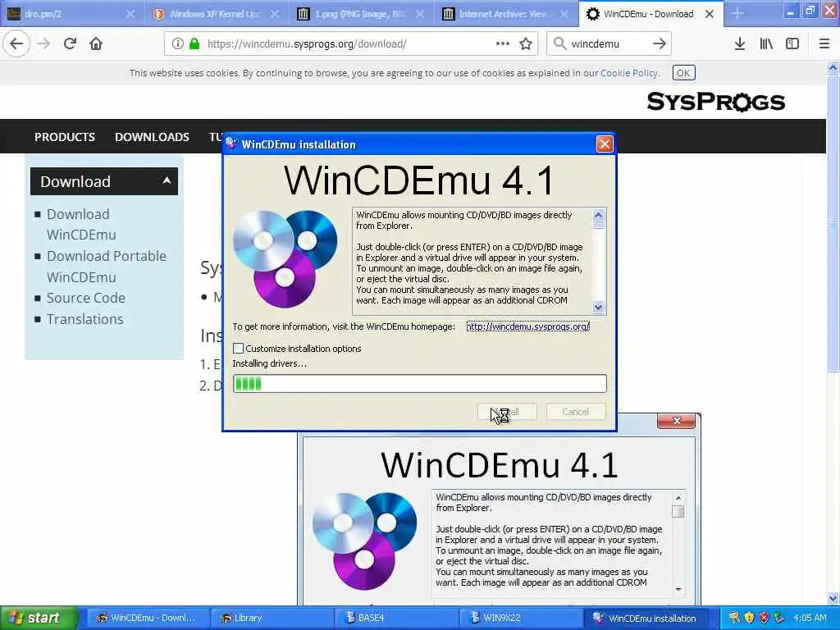Cancel the WinCDEmu installation
Viewport: 840px width, 630px height.
[576, 412]
